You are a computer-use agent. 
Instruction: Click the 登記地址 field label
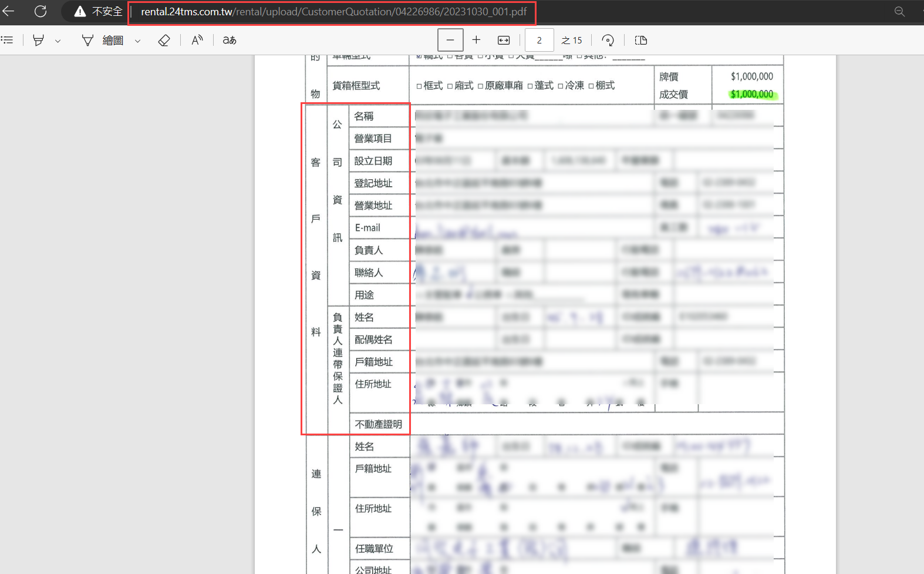click(x=373, y=183)
